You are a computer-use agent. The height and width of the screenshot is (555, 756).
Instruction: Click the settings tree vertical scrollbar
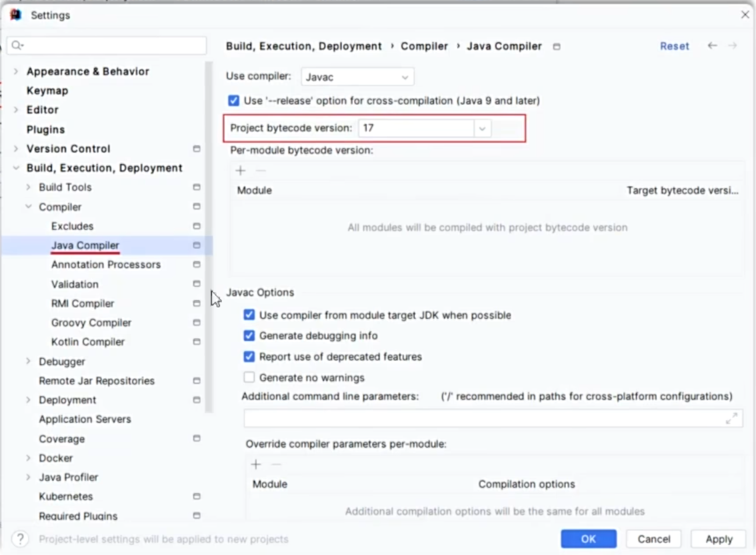click(209, 233)
